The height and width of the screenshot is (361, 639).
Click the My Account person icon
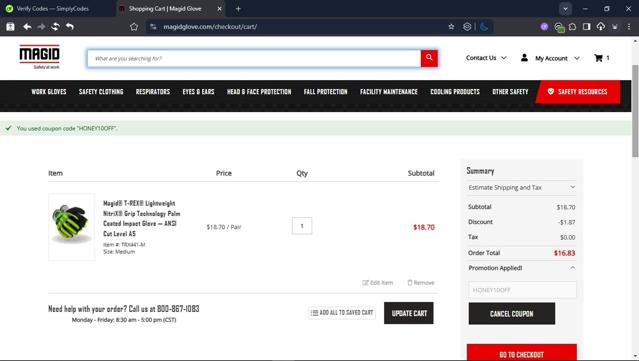tap(524, 57)
